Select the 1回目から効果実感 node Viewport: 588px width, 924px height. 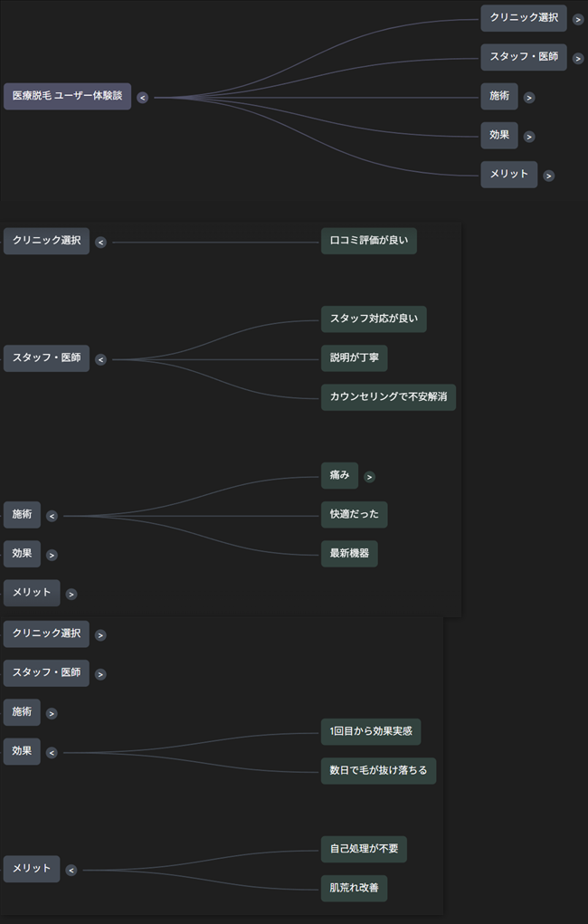point(371,732)
